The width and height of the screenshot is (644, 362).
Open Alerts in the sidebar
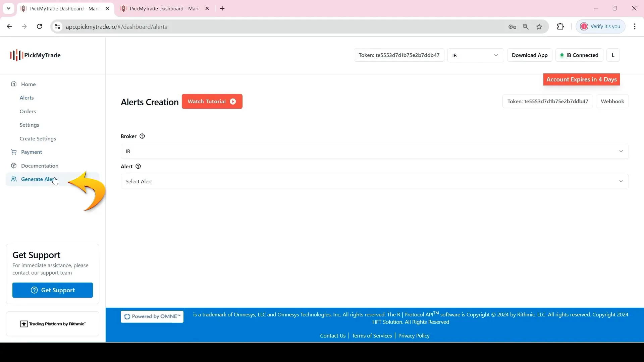[26, 98]
